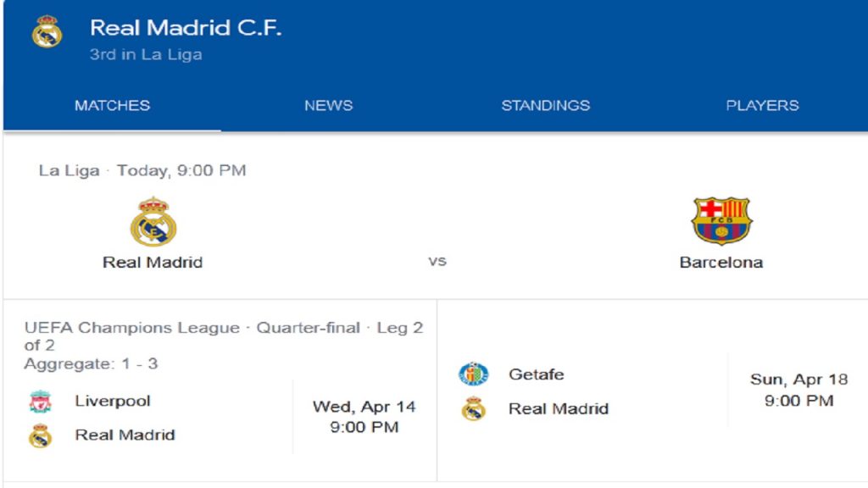Click the Liverpool crest icon

click(x=41, y=402)
